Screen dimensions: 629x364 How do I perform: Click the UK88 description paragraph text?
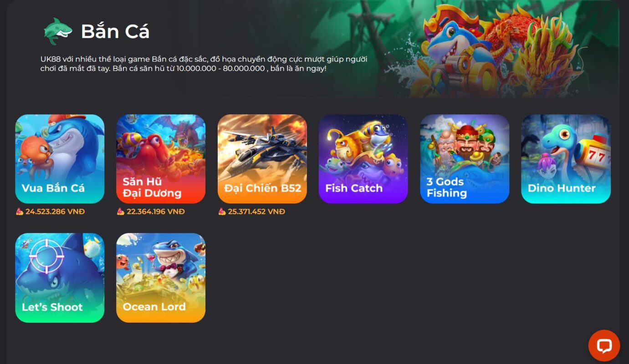[x=204, y=64]
